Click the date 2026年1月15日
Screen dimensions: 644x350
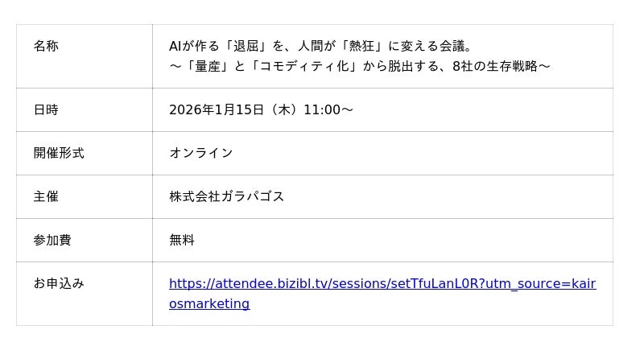click(x=217, y=110)
